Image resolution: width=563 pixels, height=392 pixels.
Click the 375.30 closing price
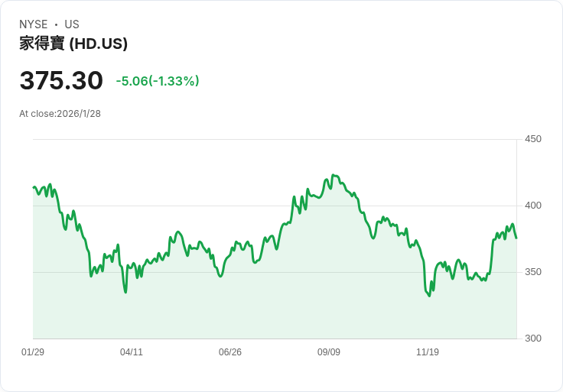[61, 81]
